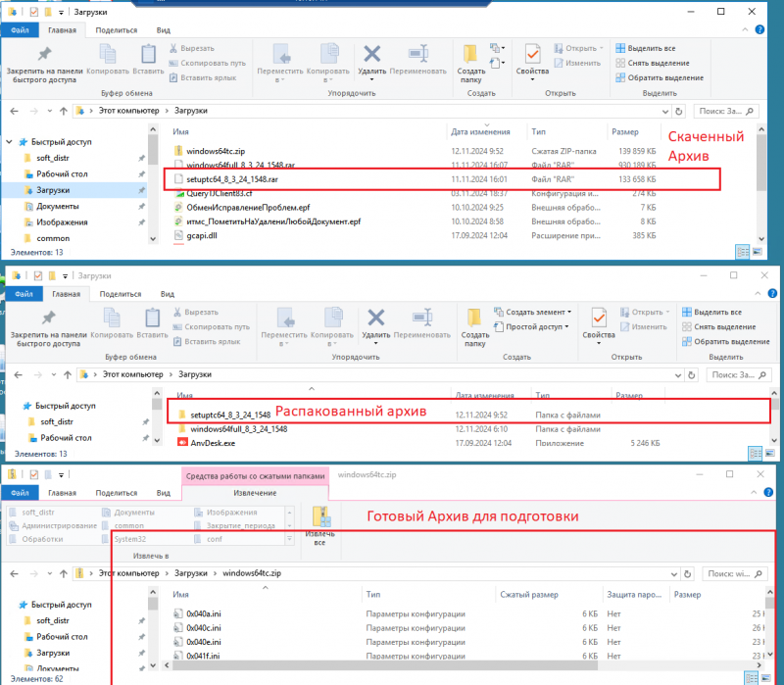Image resolution: width=784 pixels, height=685 pixels.
Task: Click the red X Удалить icon in the top window
Action: pyautogui.click(x=372, y=55)
